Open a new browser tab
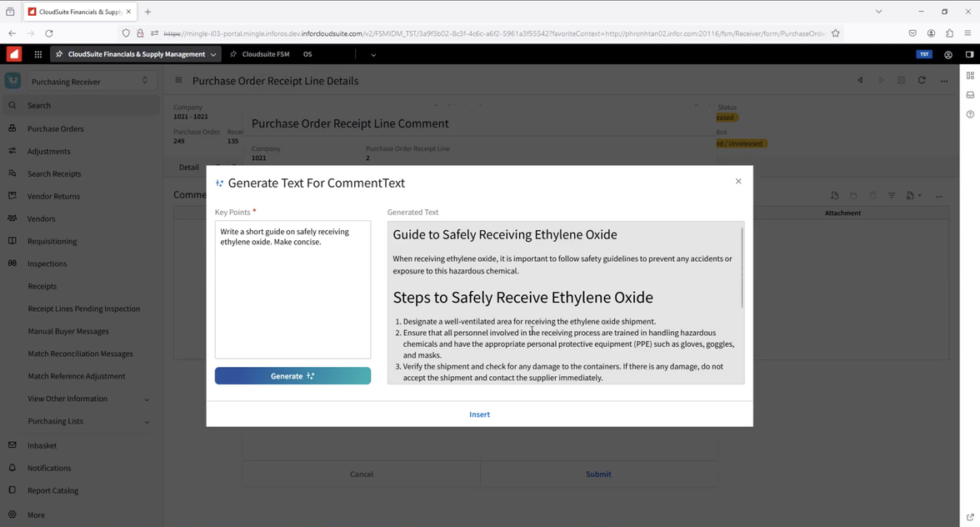 [147, 11]
